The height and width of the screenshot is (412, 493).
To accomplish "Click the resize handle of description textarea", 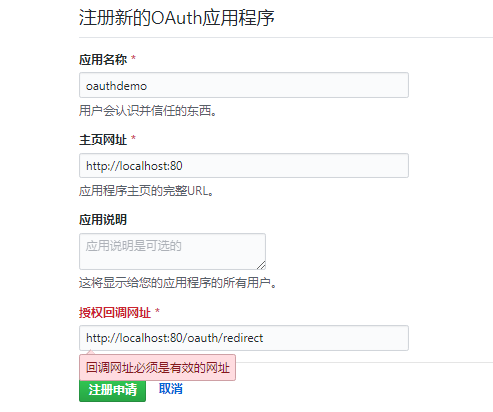I will 261,265.
